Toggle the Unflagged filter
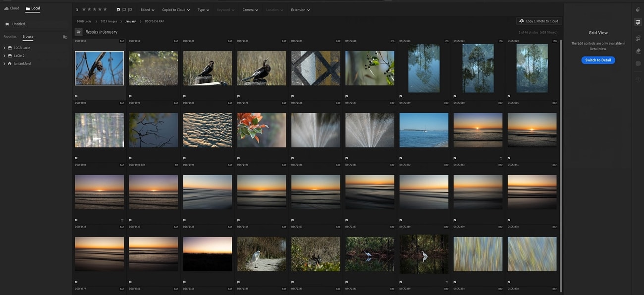Image resolution: width=644 pixels, height=295 pixels. tap(124, 9)
